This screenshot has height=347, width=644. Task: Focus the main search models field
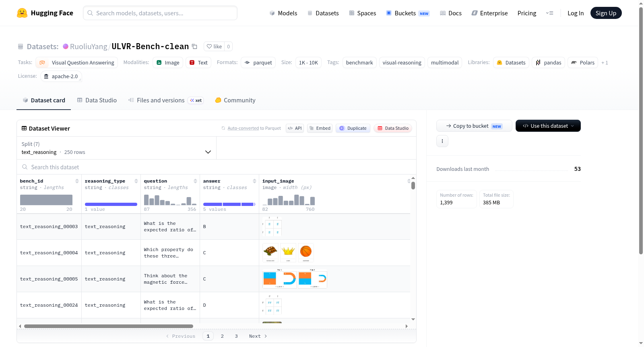[160, 13]
